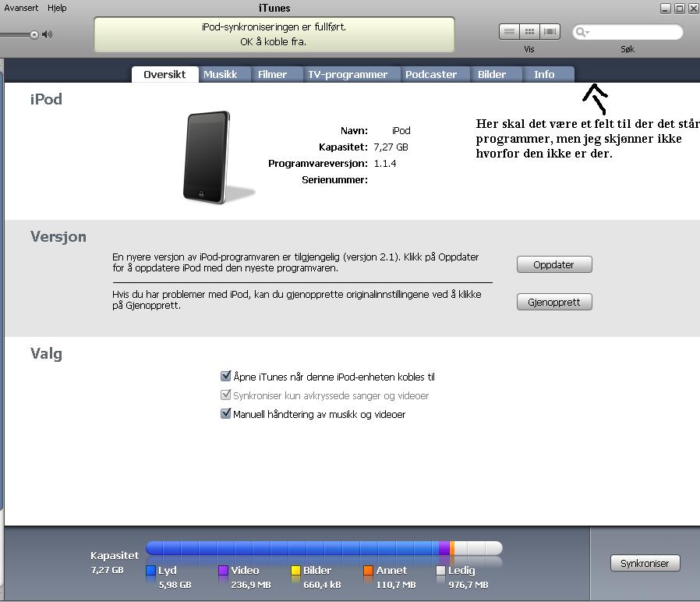The width and height of the screenshot is (700, 602).
Task: Click the iPod touch device image
Action: point(207,158)
